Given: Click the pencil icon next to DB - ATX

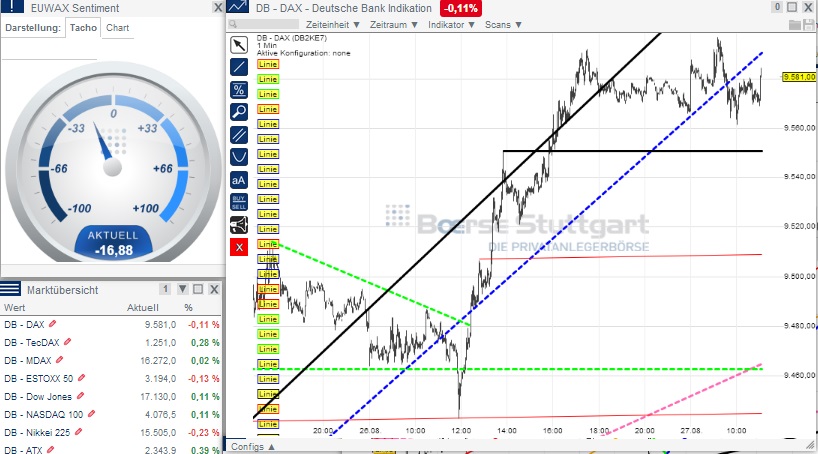Looking at the screenshot, I should [x=51, y=449].
